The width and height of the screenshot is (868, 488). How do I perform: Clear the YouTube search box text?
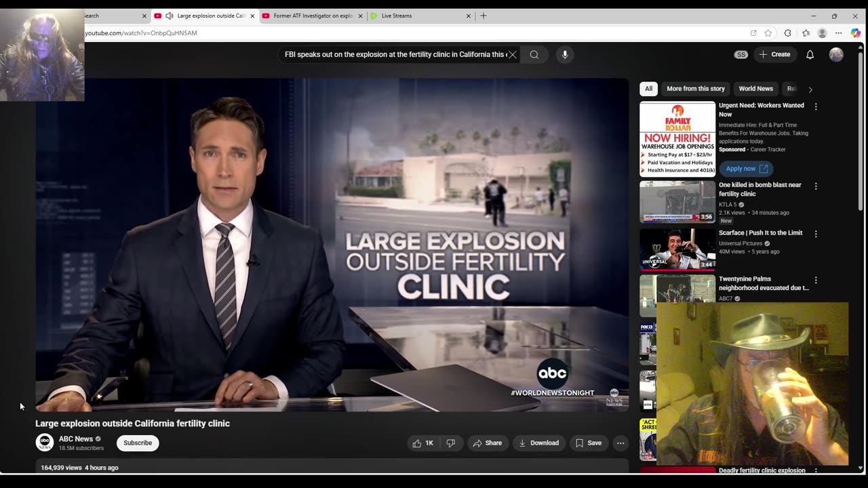coord(513,55)
